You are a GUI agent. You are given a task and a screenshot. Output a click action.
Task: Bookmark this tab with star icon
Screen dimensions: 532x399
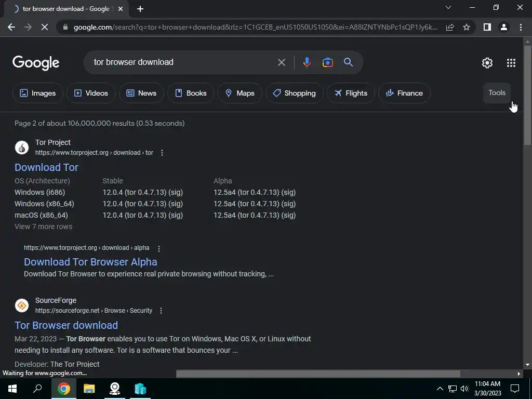[x=467, y=27]
